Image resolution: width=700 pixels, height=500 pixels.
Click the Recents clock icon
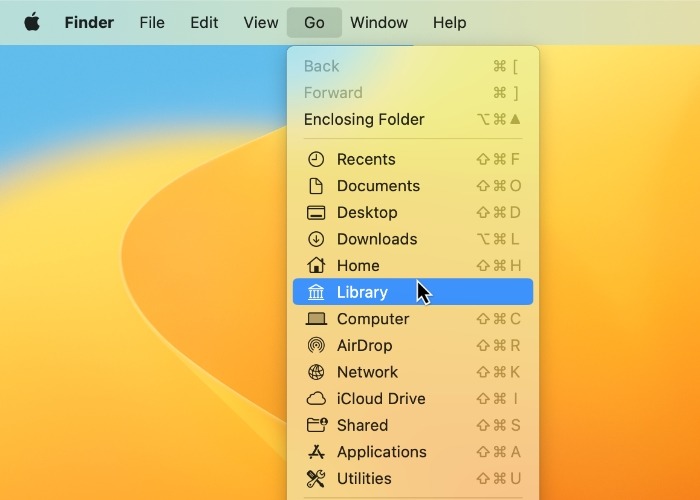pyautogui.click(x=316, y=159)
